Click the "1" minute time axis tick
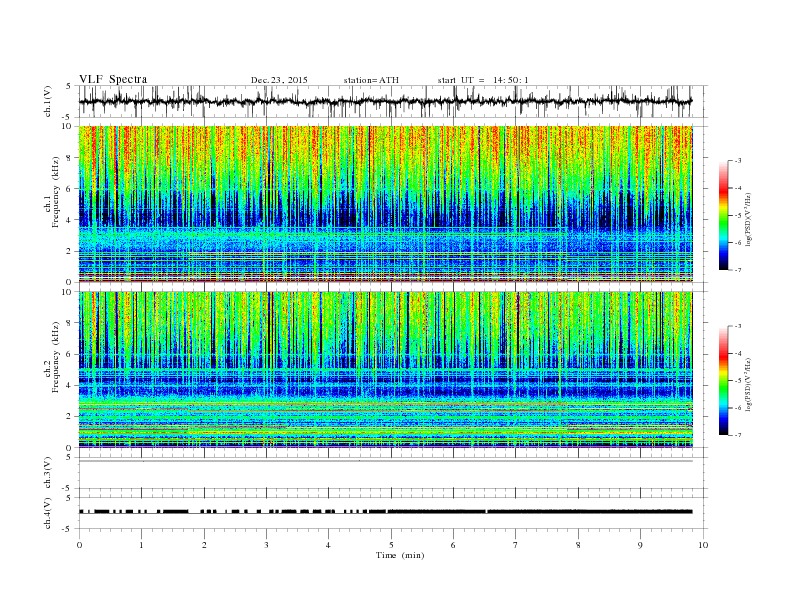Viewport: 792px width, 612px height. (141, 545)
